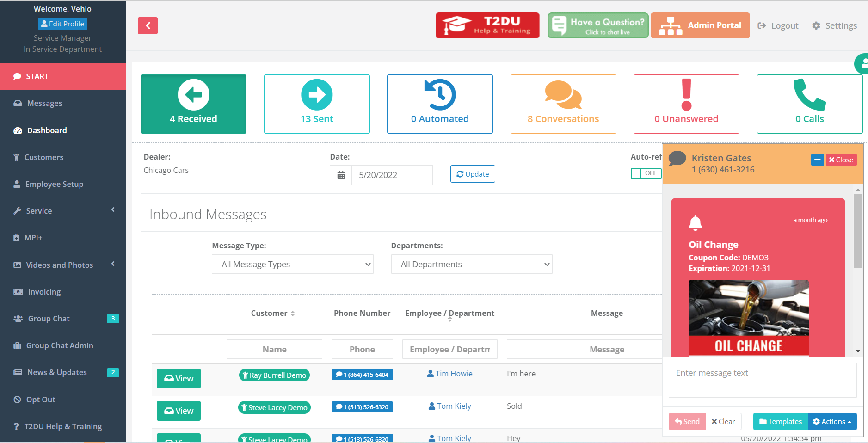Click the 0 Unanswered alert tile
The image size is (868, 443).
click(x=686, y=104)
